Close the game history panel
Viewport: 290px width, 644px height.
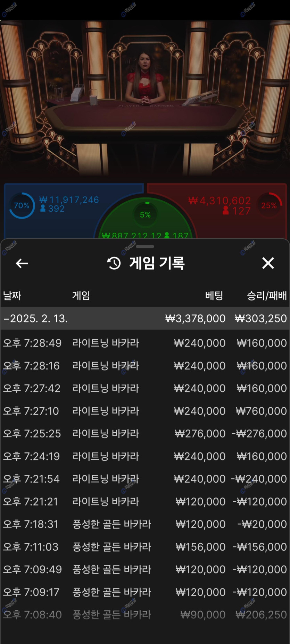[268, 263]
